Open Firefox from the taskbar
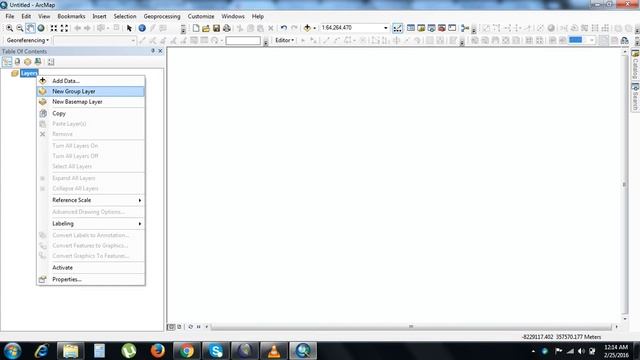The image size is (640, 360). click(x=158, y=351)
